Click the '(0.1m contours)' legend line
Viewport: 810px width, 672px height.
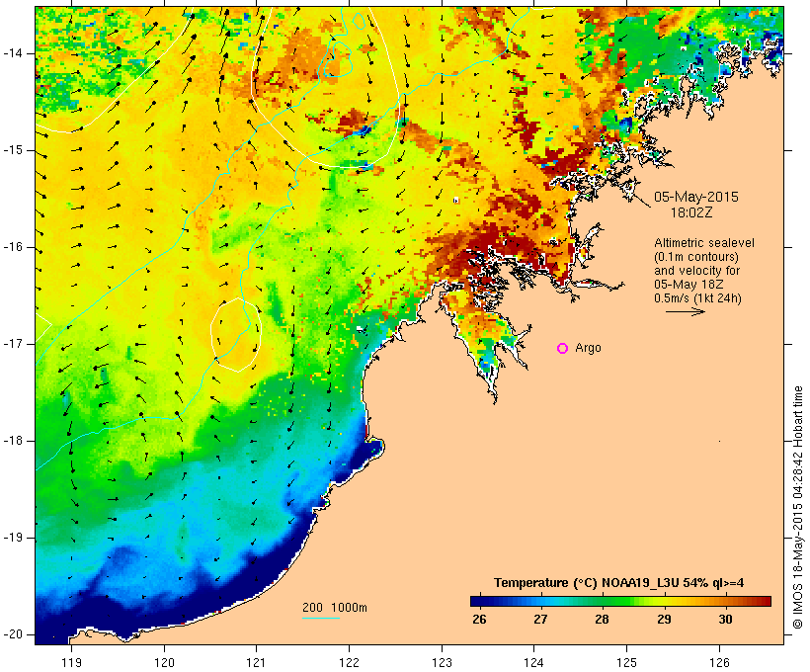pos(696,257)
